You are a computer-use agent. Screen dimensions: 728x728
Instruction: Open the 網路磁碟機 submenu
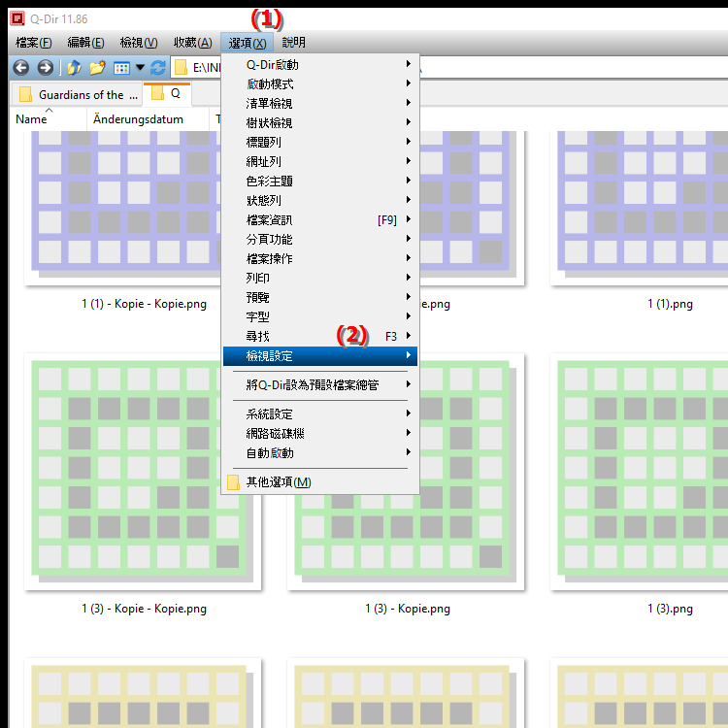point(320,434)
